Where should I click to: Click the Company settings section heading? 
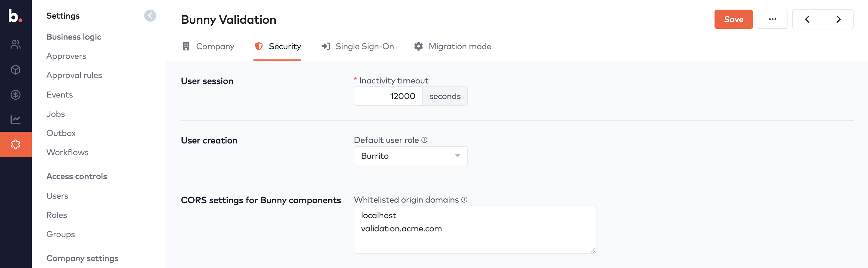point(82,258)
